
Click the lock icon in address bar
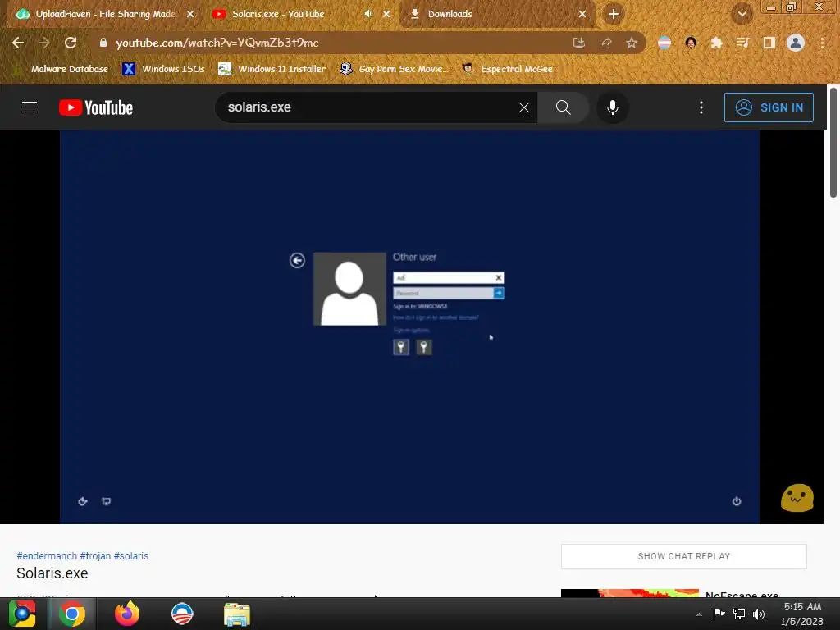click(x=103, y=43)
